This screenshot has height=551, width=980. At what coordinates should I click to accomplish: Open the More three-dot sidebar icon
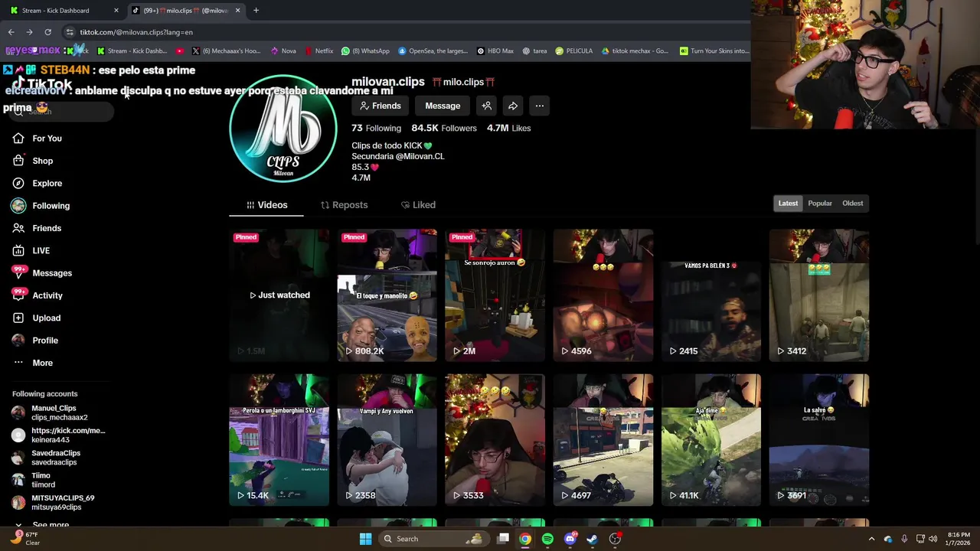pos(18,363)
